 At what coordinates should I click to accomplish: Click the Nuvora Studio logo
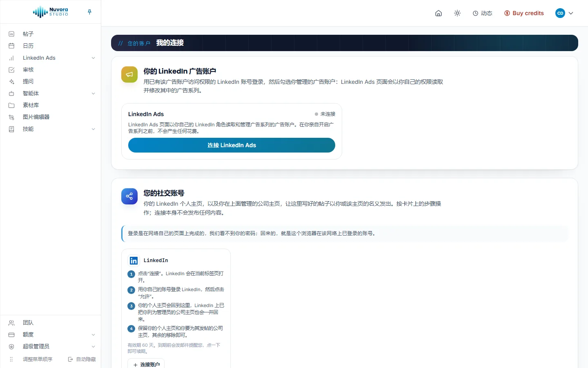coord(51,12)
